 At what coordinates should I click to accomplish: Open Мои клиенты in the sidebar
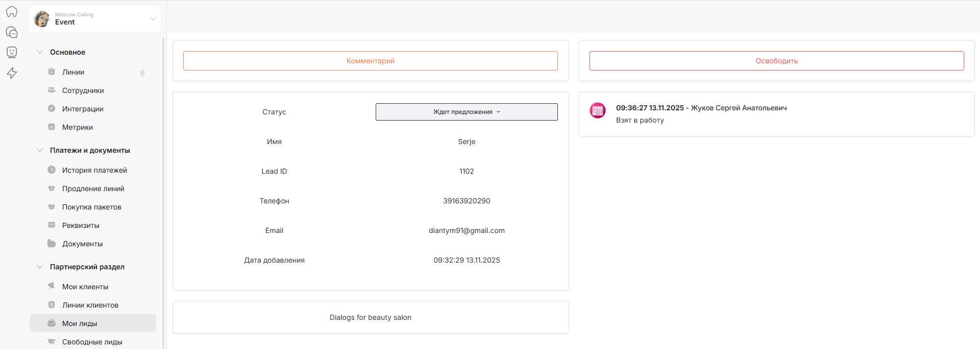tap(85, 287)
